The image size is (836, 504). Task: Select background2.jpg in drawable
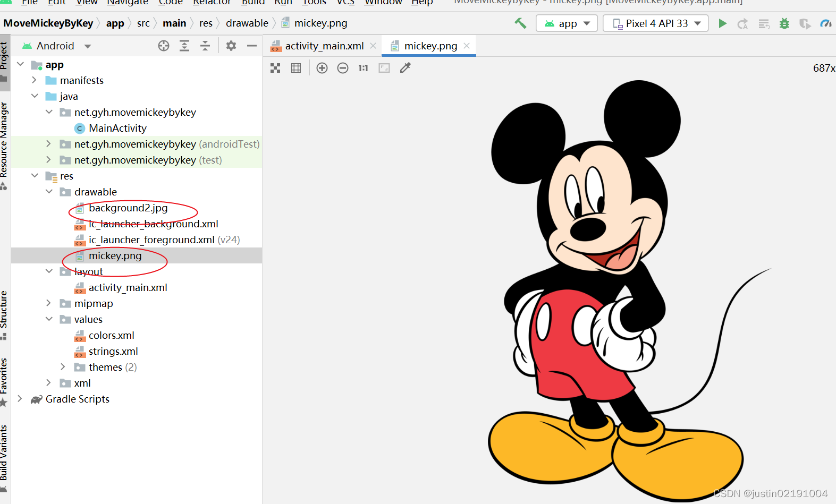[128, 208]
